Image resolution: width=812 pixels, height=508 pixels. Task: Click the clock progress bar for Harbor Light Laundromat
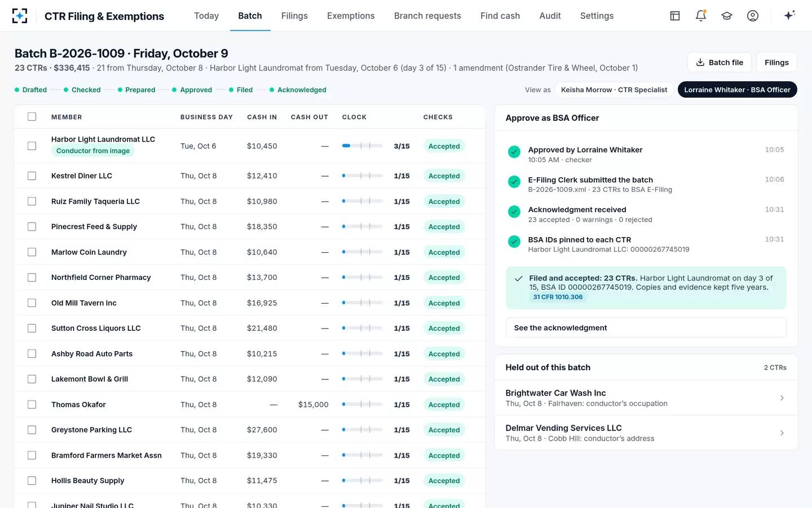[363, 146]
